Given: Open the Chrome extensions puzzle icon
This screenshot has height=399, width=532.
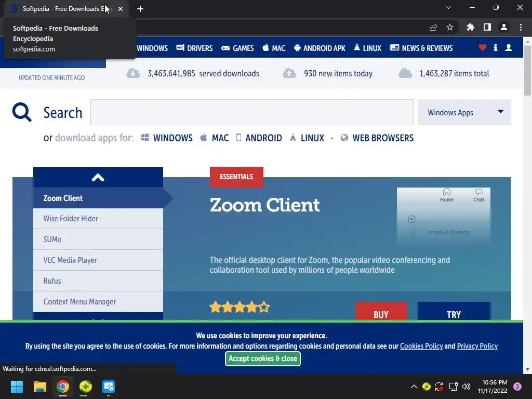Looking at the screenshot, I should pos(470,28).
